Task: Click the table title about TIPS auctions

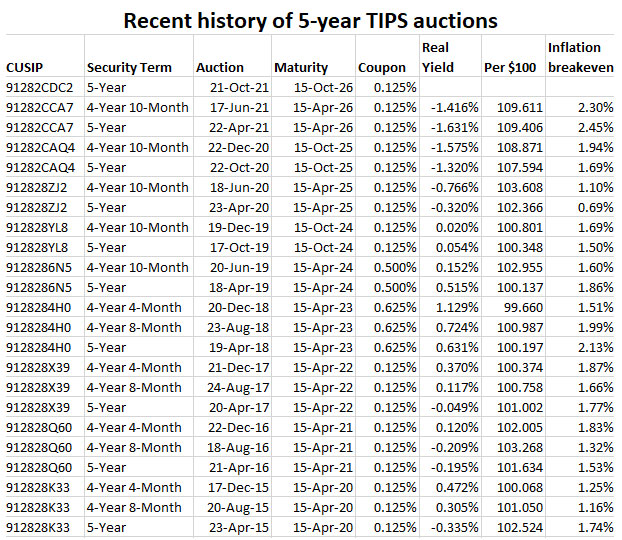Action: 310,19
